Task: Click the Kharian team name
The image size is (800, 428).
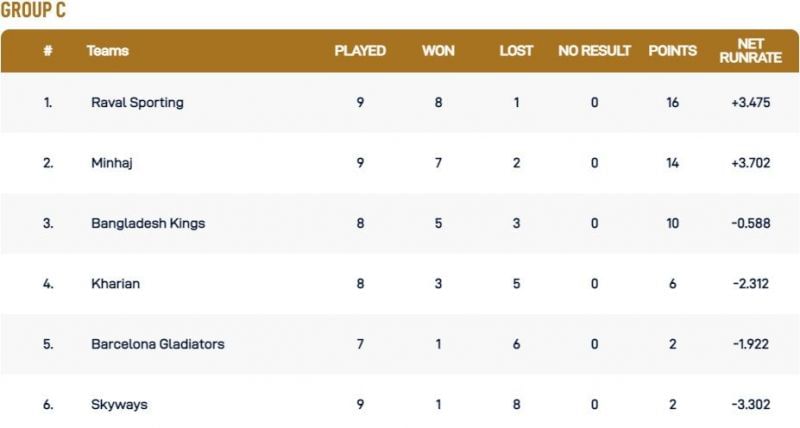Action: (x=115, y=283)
